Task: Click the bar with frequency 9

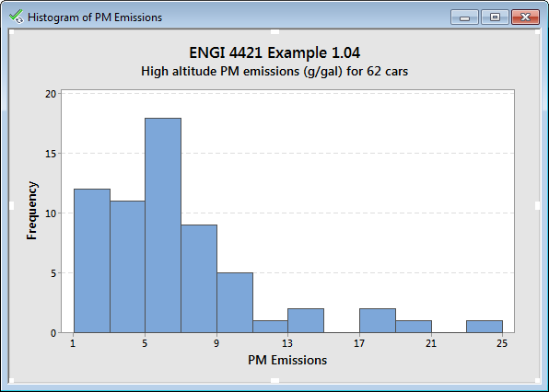Action: point(199,279)
